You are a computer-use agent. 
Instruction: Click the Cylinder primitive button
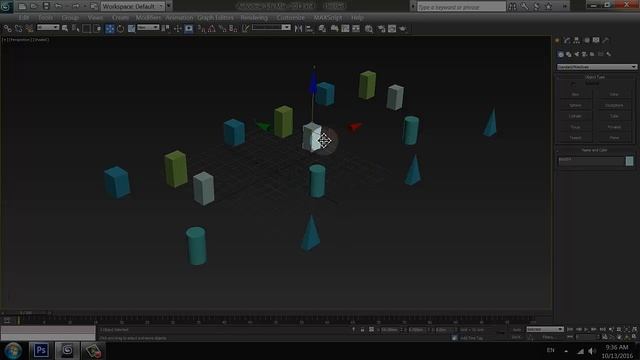pyautogui.click(x=575, y=116)
